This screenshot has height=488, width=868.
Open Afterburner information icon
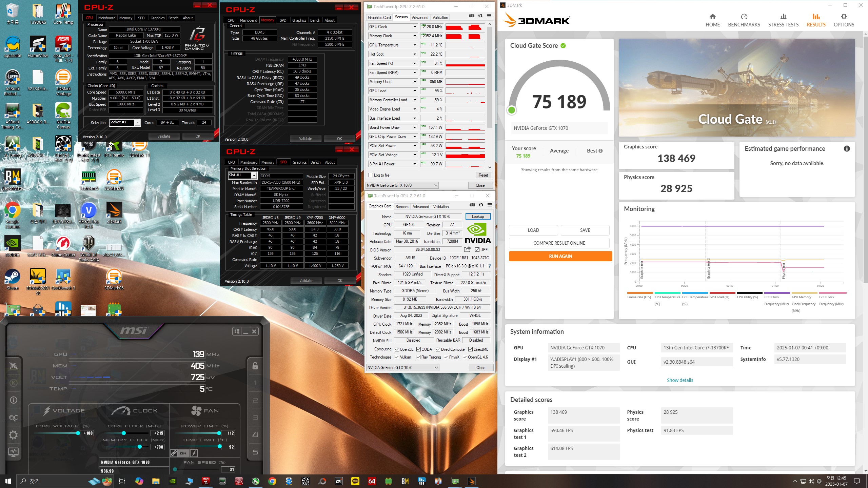(13, 400)
